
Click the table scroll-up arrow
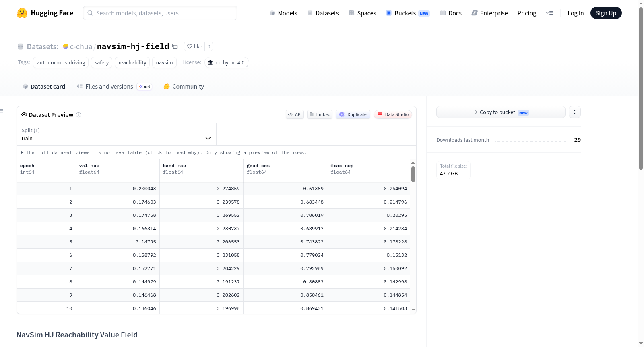(x=413, y=162)
